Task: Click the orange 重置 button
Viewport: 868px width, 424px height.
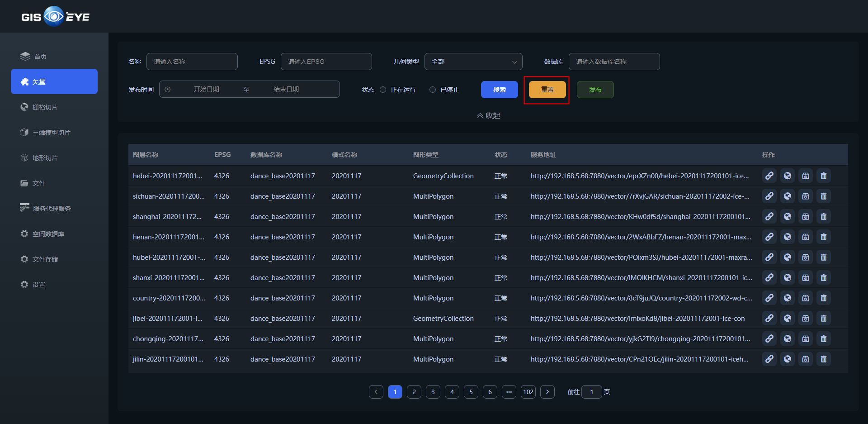Action: click(x=547, y=90)
